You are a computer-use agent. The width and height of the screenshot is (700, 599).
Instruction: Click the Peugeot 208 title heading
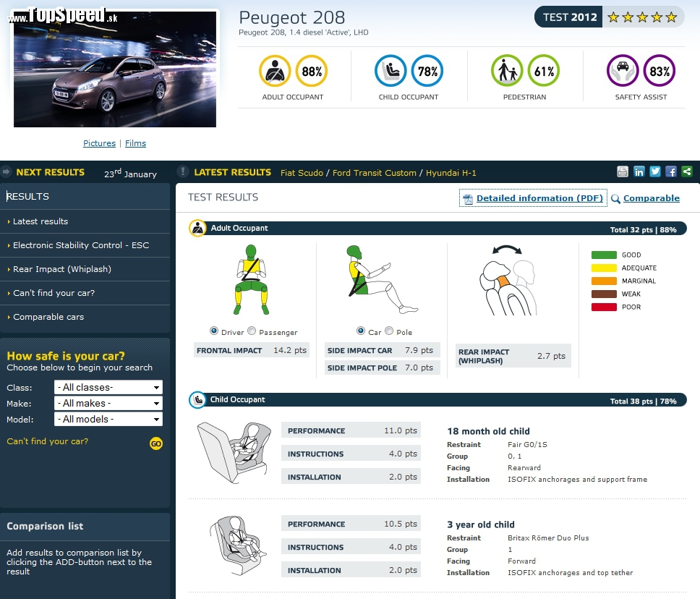coord(292,18)
